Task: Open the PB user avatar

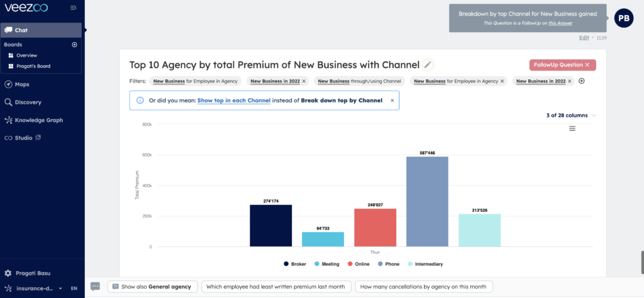Action: (623, 18)
